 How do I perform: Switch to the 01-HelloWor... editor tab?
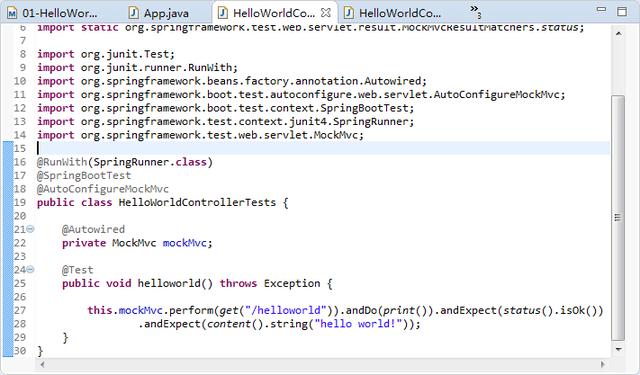pyautogui.click(x=53, y=13)
